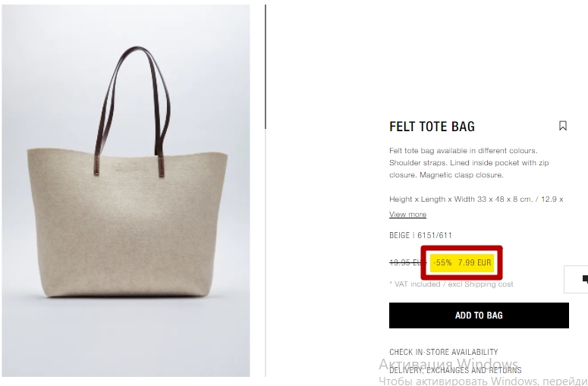
Task: Click the Чтобы активировать Windows text line
Action: click(483, 381)
